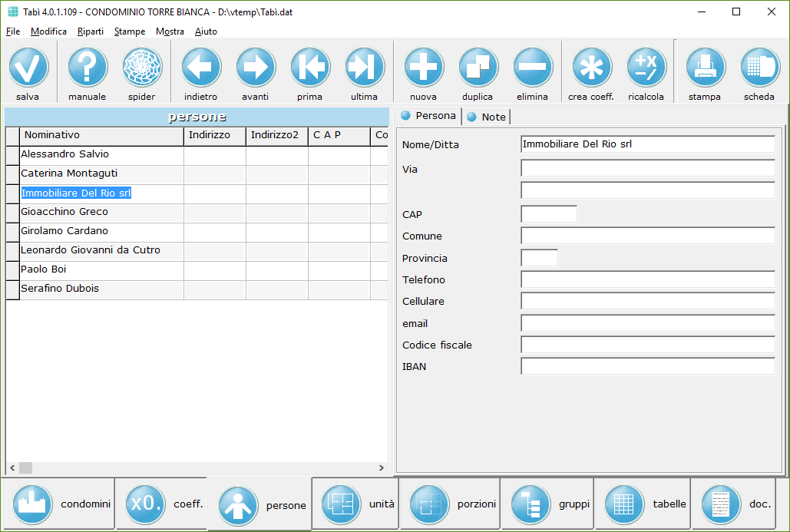Viewport: 790px width, 532px height.
Task: Select Leonardo Giovanni da Cutro row
Action: (x=91, y=250)
